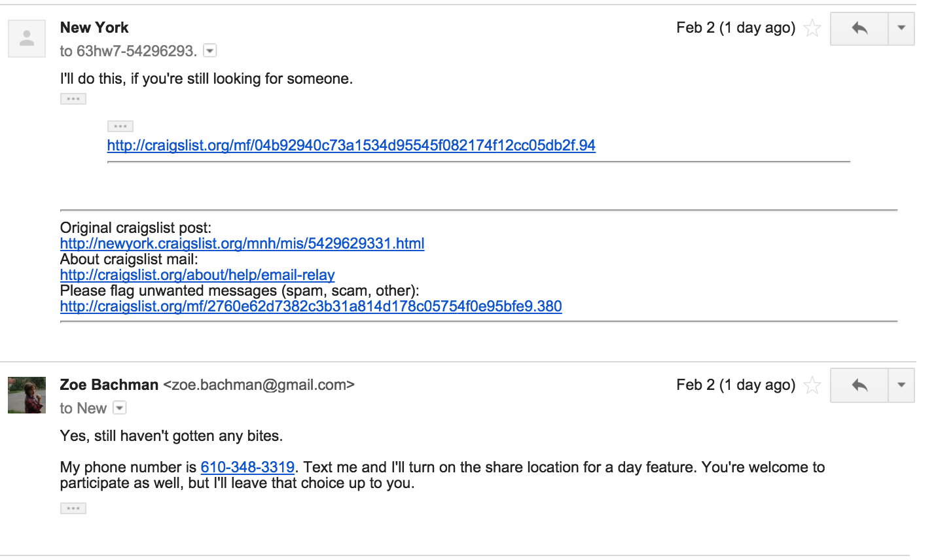Star Zoe Bachman's reply message
The width and height of the screenshot is (936, 560).
pos(812,385)
